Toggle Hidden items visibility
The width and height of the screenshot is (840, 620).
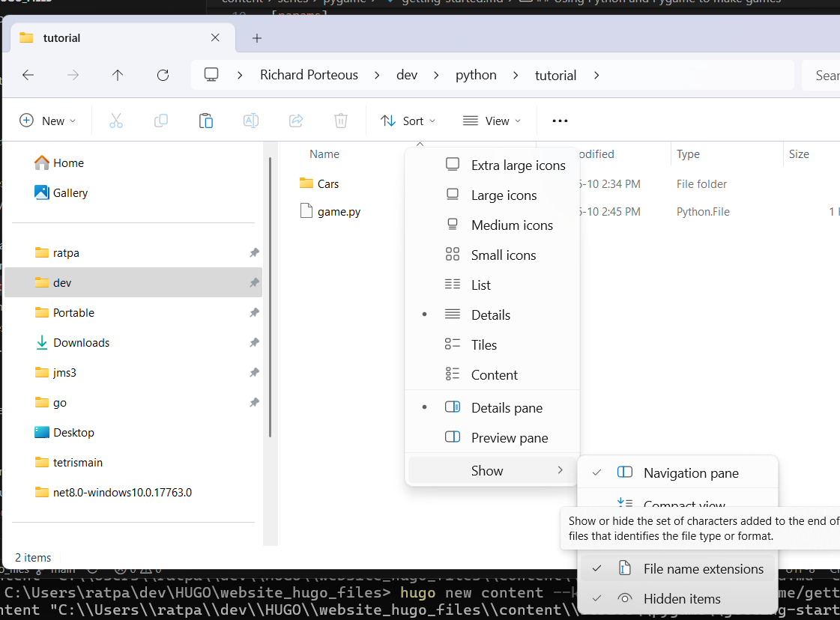point(681,599)
